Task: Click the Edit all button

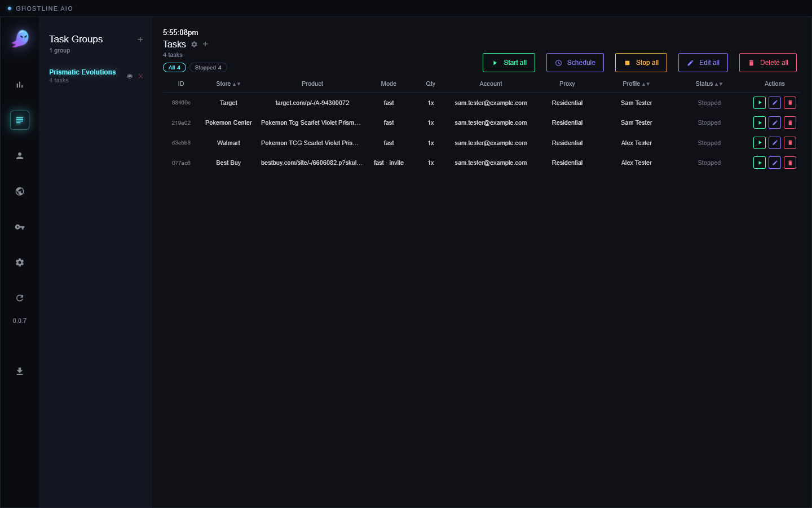Action: [x=703, y=63]
